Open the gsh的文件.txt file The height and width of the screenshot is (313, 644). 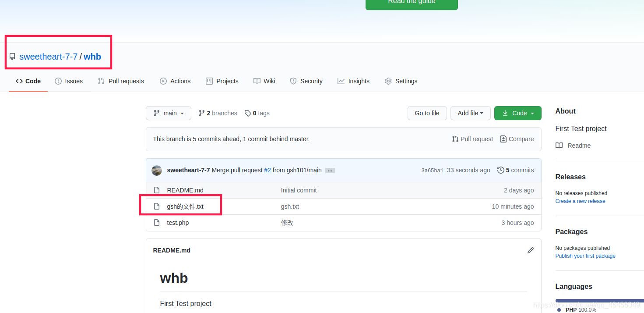[185, 206]
